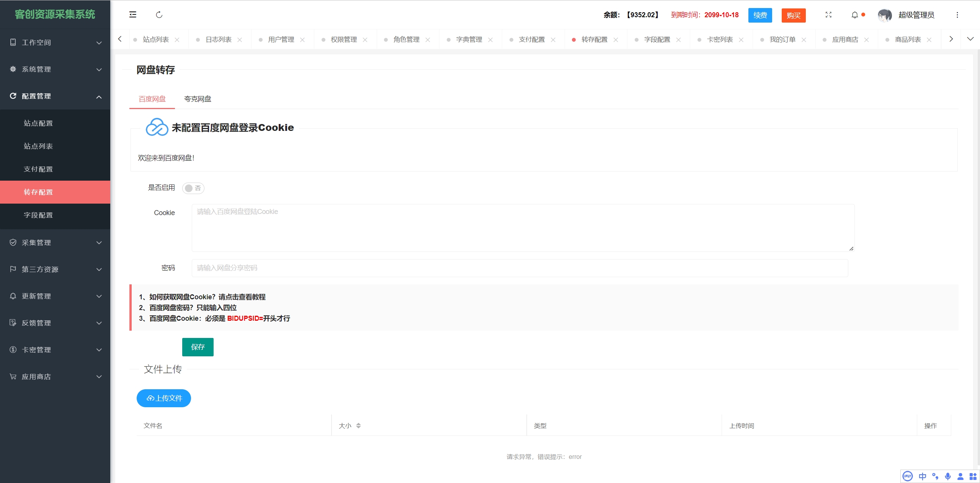Screen dimensions: 980x483
Task: Select the 百度网盘 tab
Action: (152, 99)
